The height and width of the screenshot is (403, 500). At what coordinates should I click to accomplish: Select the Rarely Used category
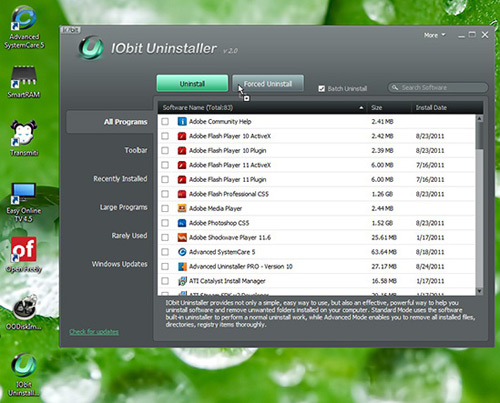(x=129, y=236)
